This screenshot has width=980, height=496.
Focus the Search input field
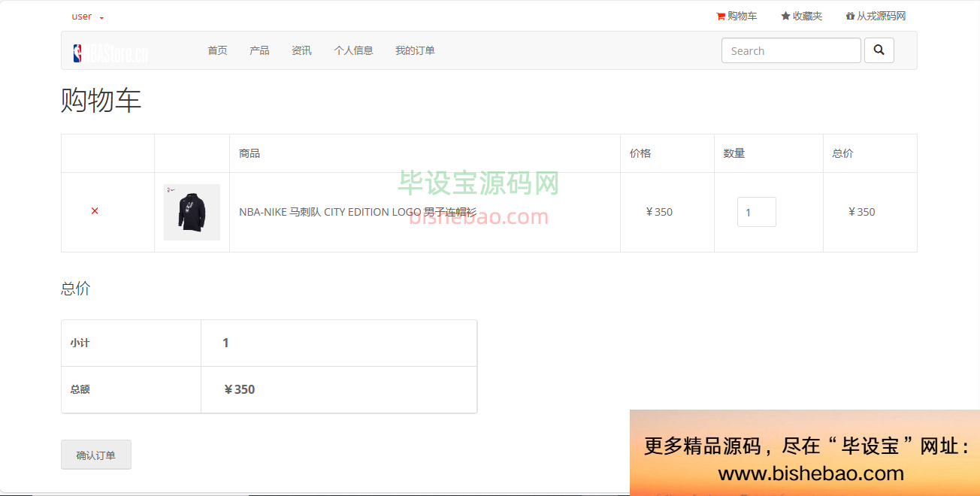[791, 50]
